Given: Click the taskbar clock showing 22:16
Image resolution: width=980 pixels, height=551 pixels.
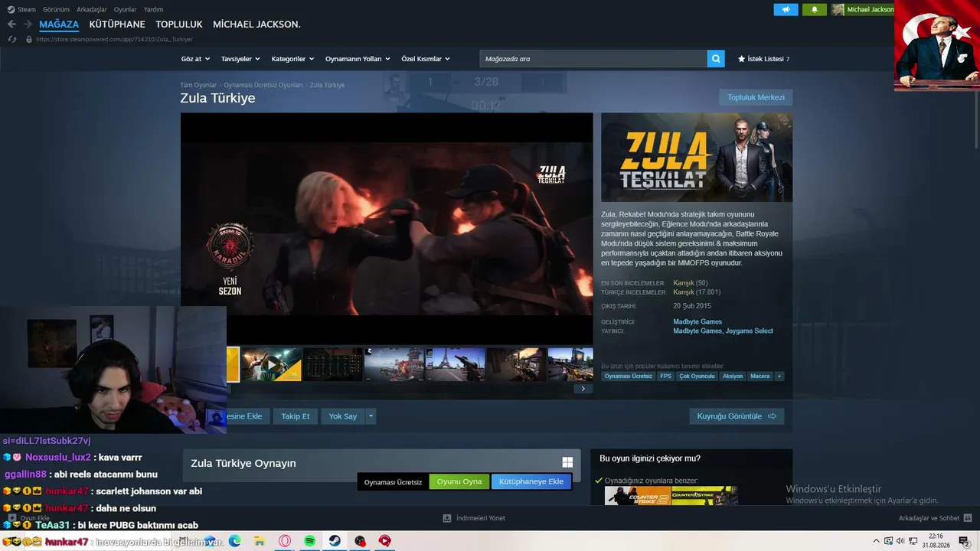Looking at the screenshot, I should [x=936, y=541].
